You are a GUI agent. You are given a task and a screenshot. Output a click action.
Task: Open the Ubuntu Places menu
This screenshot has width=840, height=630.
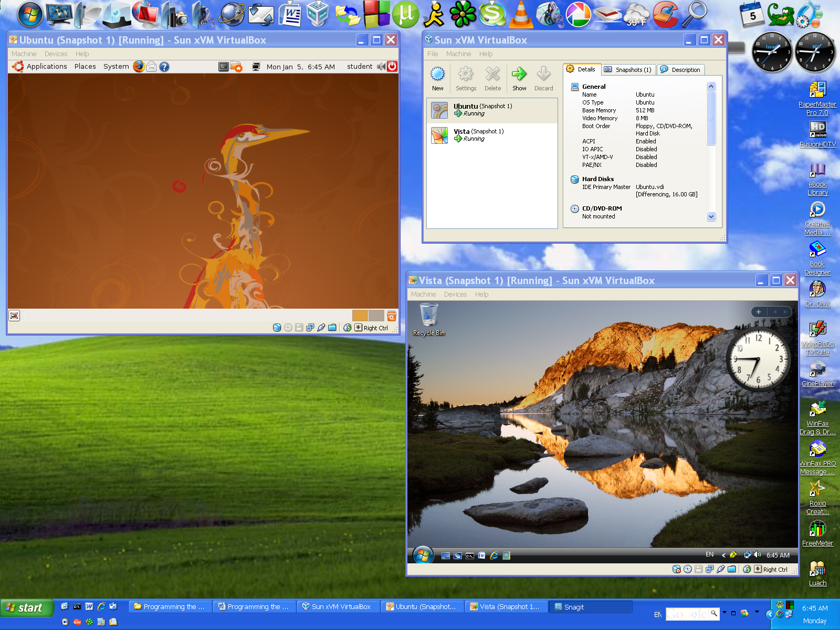[85, 66]
